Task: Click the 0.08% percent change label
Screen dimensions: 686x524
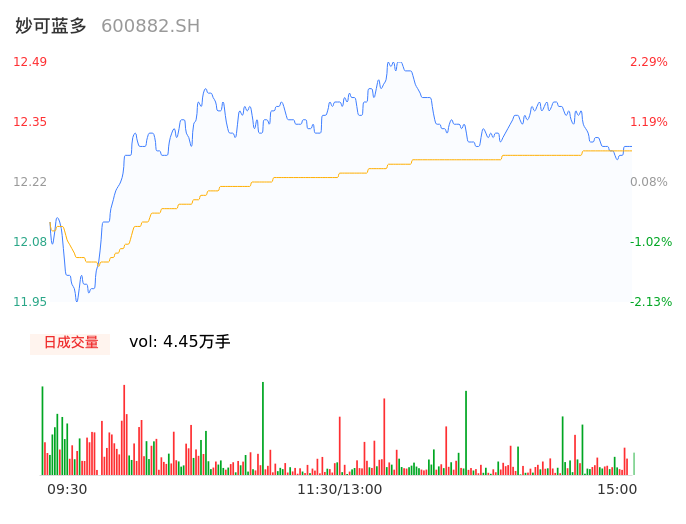Action: (x=649, y=182)
